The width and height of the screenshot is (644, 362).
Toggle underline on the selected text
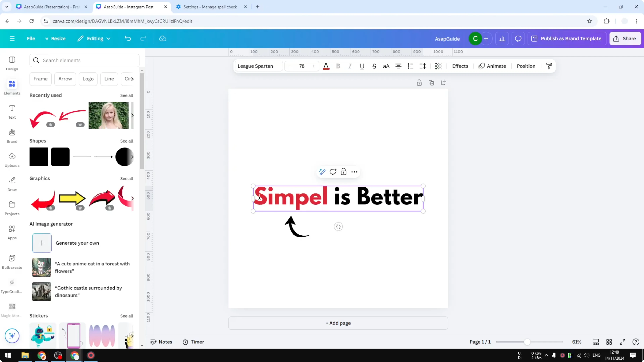click(x=362, y=66)
